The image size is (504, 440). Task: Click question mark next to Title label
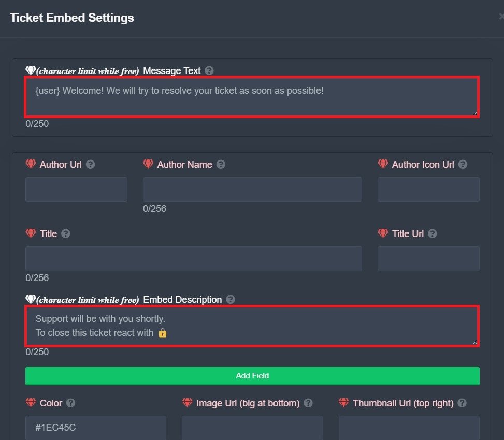(x=66, y=234)
